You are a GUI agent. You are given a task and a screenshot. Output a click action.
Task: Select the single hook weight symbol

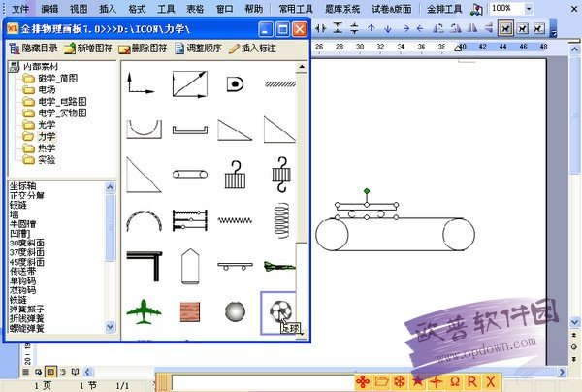pyautogui.click(x=236, y=174)
